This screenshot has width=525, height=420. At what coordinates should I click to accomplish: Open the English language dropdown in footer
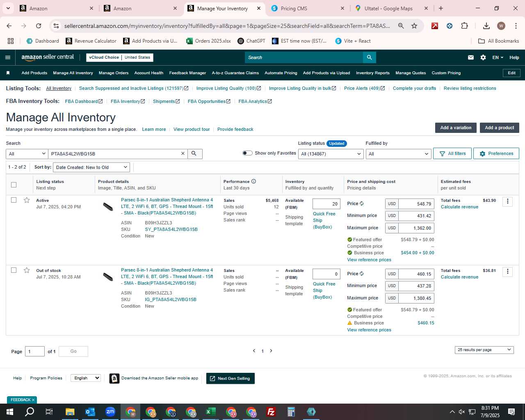tap(85, 378)
